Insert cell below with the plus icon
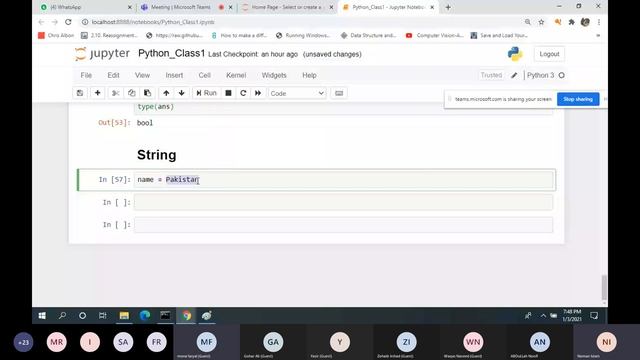This screenshot has width=640, height=360. pyautogui.click(x=98, y=93)
